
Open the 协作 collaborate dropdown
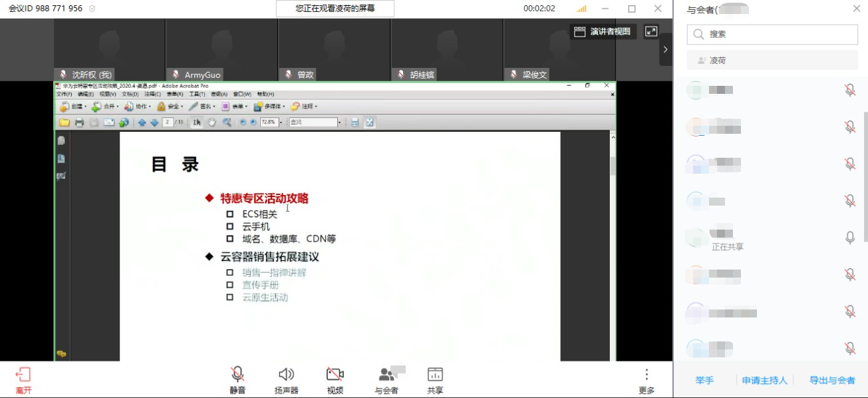[x=138, y=106]
